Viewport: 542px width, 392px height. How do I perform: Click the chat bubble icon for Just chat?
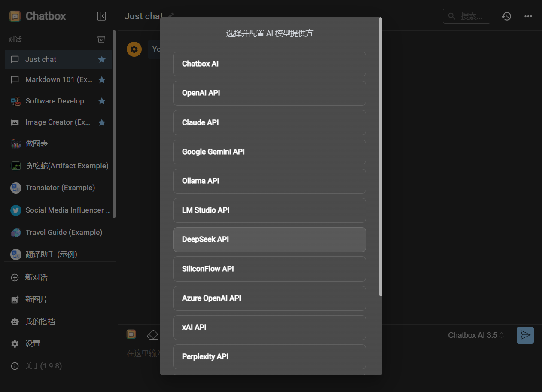[15, 59]
